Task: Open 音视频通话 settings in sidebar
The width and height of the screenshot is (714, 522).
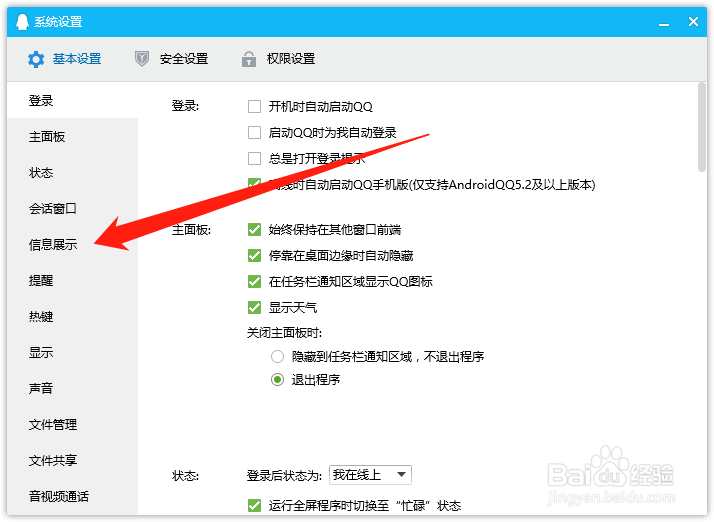Action: (x=72, y=496)
